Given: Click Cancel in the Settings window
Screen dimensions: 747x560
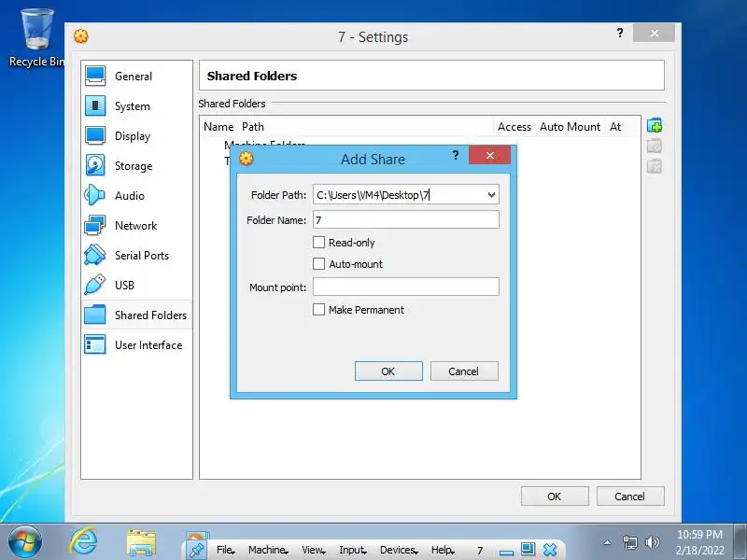Looking at the screenshot, I should click(629, 497).
